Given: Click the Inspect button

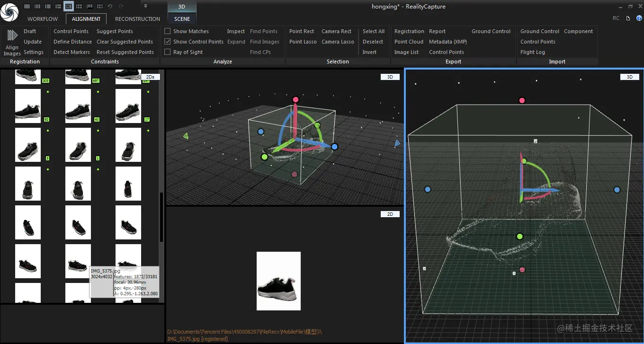Looking at the screenshot, I should (236, 31).
